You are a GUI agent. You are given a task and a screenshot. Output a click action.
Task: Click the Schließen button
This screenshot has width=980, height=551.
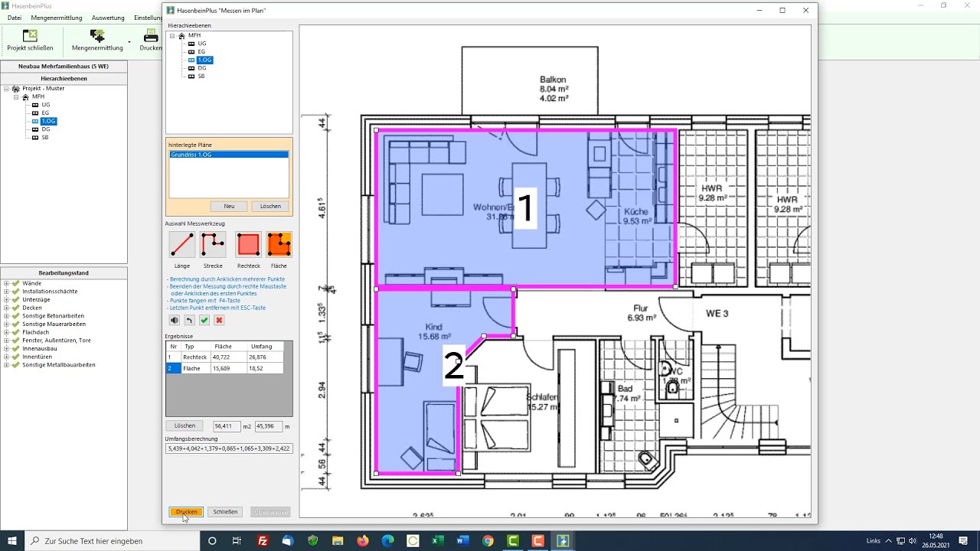tap(225, 512)
